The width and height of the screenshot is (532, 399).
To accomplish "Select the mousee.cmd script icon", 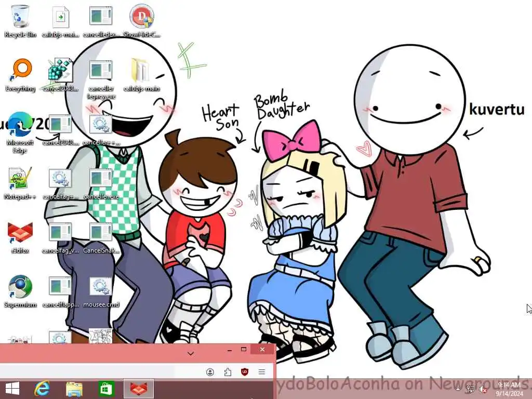I will pos(101,291).
